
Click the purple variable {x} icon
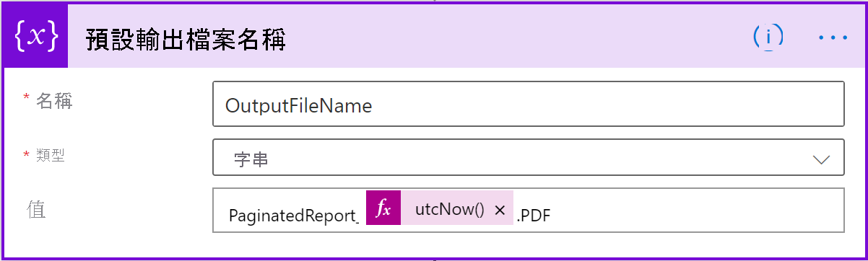[36, 36]
